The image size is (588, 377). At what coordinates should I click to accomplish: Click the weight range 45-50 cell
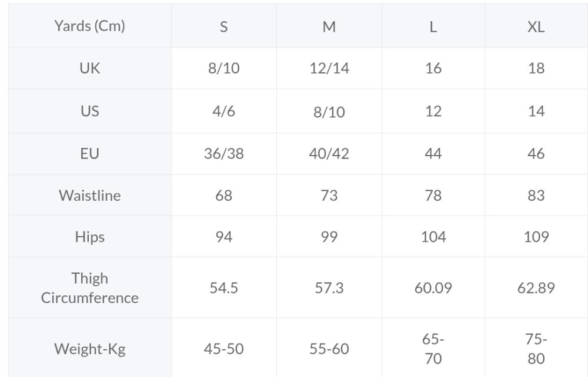[x=224, y=348]
